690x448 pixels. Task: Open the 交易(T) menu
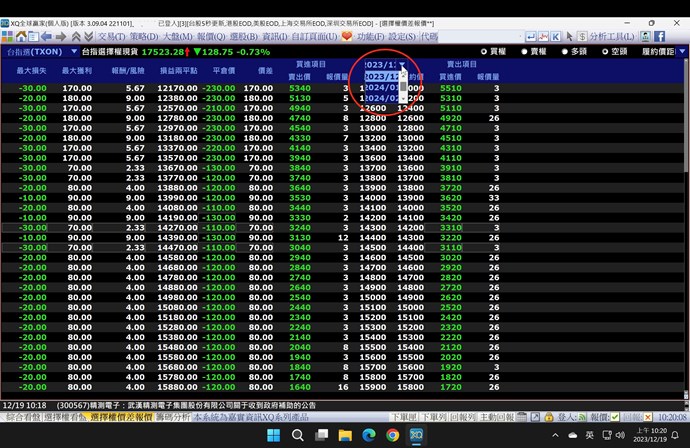pyautogui.click(x=110, y=36)
